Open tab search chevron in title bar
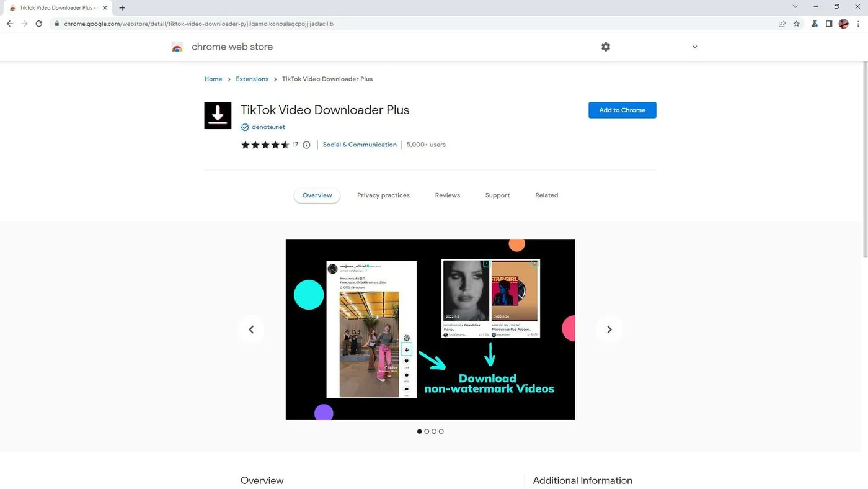868x489 pixels. [x=795, y=7]
